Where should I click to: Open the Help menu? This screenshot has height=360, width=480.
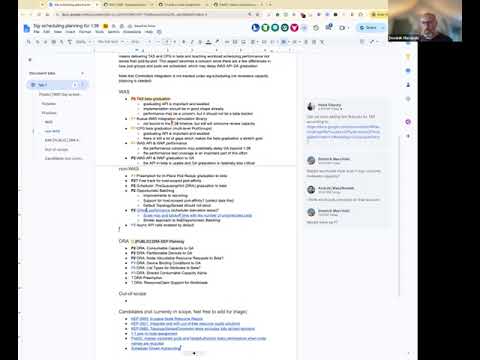tap(149, 32)
